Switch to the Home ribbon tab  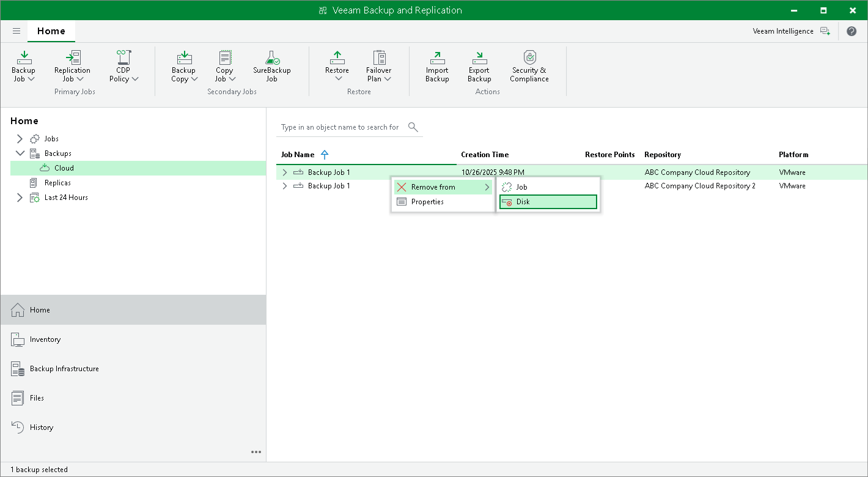51,31
